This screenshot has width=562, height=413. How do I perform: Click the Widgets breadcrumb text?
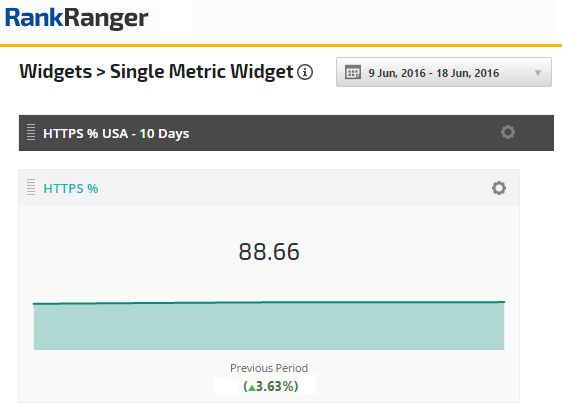(x=56, y=71)
